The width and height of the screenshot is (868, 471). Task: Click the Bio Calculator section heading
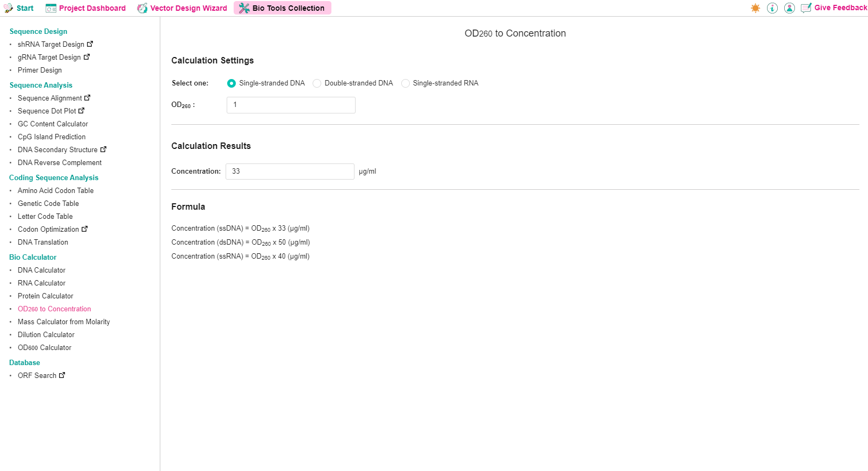point(33,257)
